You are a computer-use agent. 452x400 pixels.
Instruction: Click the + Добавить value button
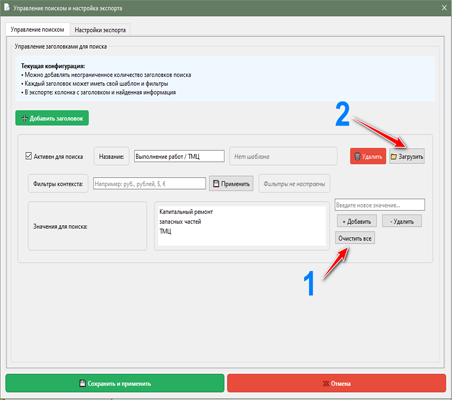point(357,221)
